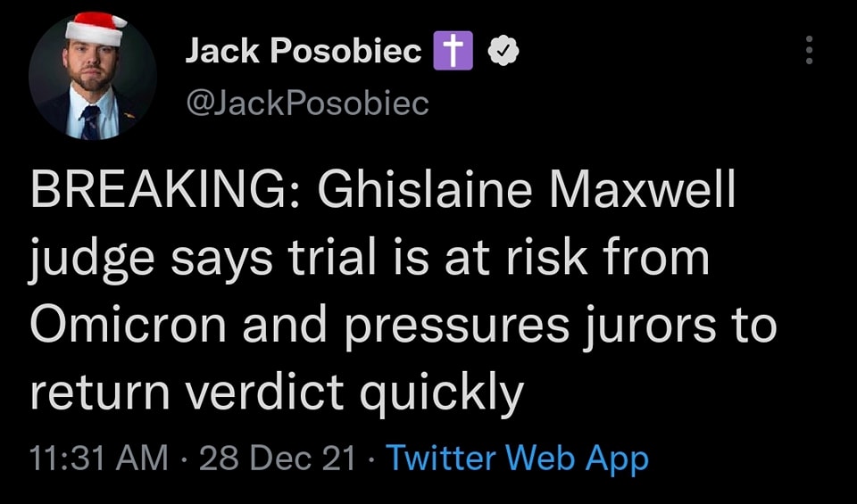Screen dimensions: 857x504
Task: Open the three-dot more options menu
Action: tap(809, 50)
